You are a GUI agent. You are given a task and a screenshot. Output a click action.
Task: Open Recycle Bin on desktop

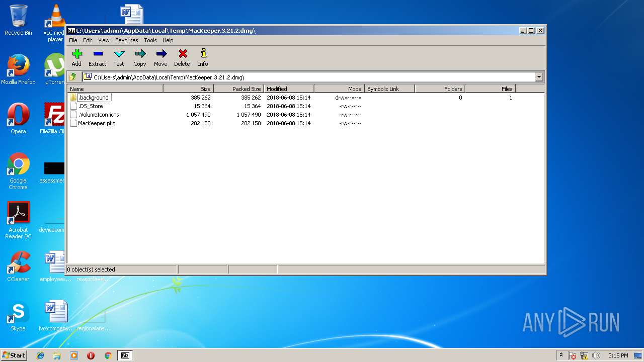click(18, 20)
